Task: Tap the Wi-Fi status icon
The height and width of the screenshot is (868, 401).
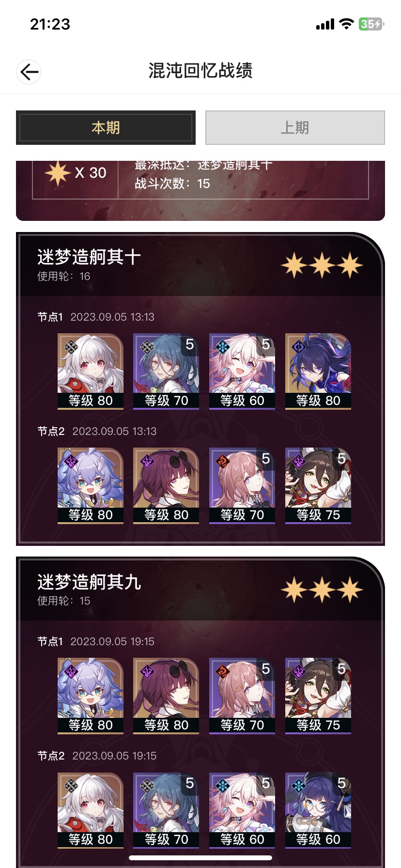Action: click(x=346, y=24)
